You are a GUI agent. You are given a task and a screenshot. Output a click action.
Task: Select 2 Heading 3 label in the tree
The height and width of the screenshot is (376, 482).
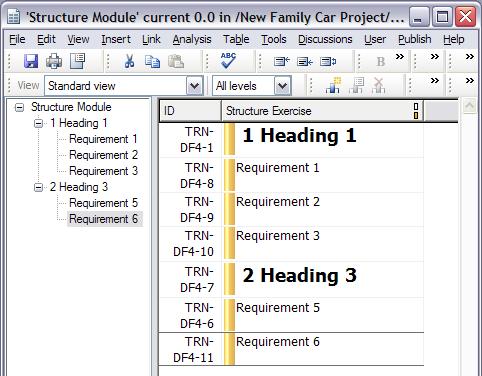[79, 187]
